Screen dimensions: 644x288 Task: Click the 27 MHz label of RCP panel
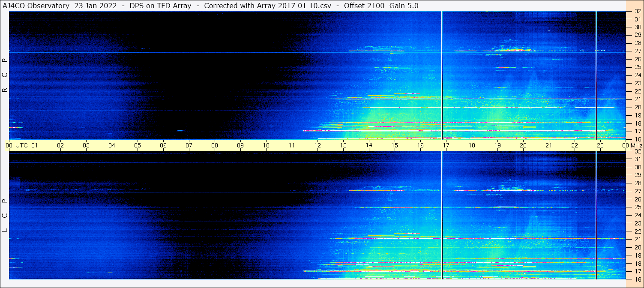(638, 51)
